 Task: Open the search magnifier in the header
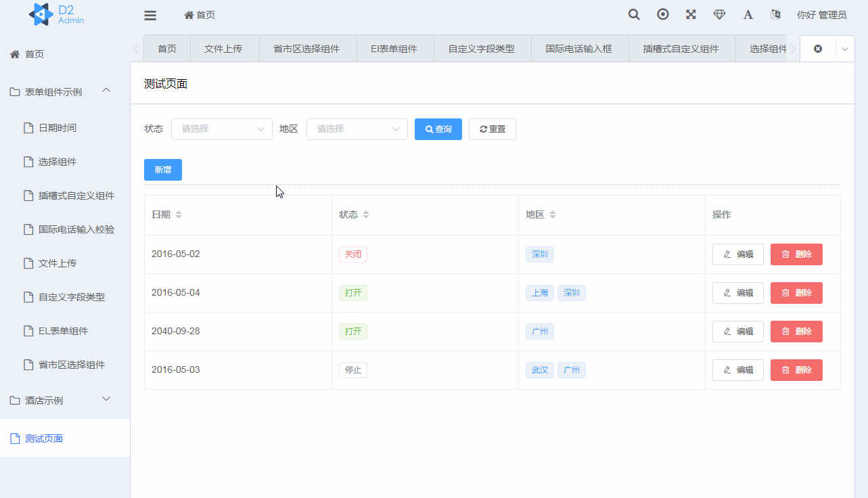point(634,14)
